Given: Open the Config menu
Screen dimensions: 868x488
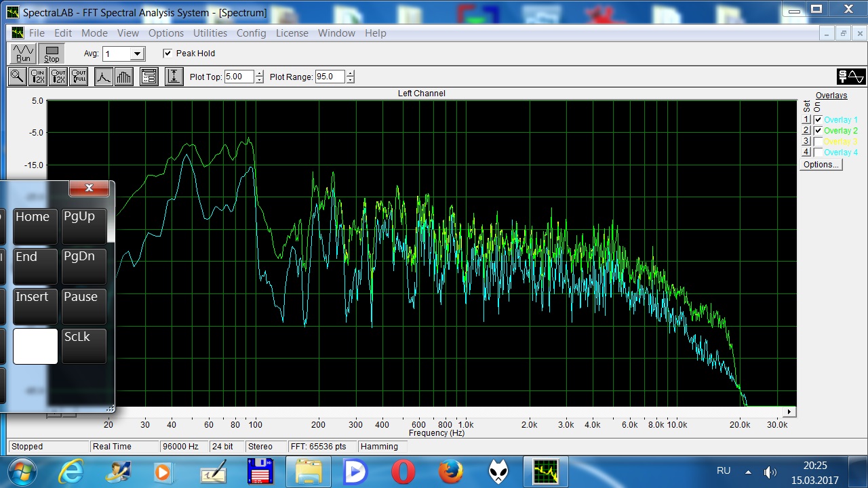Looking at the screenshot, I should click(251, 33).
